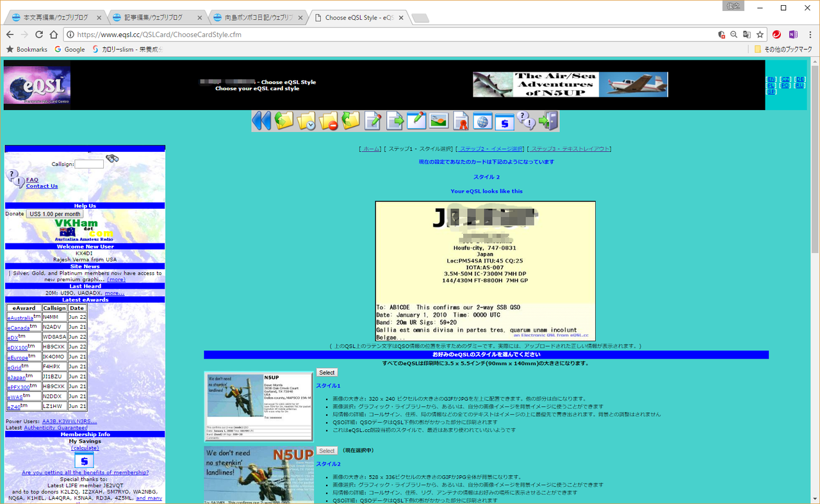Open ステップ3 - テキストレイアウト link
The height and width of the screenshot is (504, 820).
coord(570,149)
